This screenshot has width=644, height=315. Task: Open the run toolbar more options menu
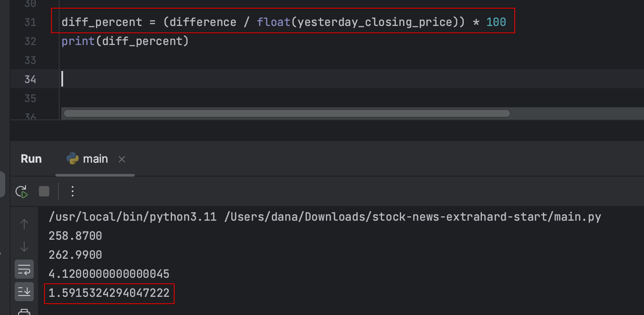click(73, 191)
